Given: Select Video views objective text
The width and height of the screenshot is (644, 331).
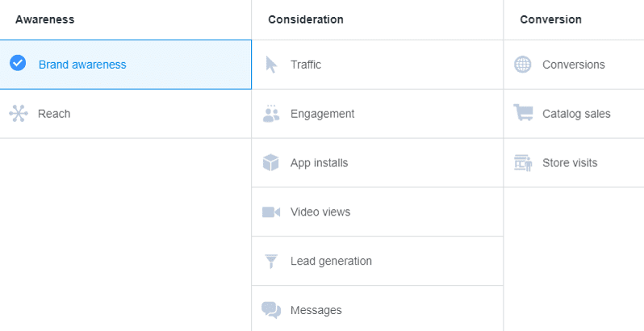Looking at the screenshot, I should [x=320, y=212].
